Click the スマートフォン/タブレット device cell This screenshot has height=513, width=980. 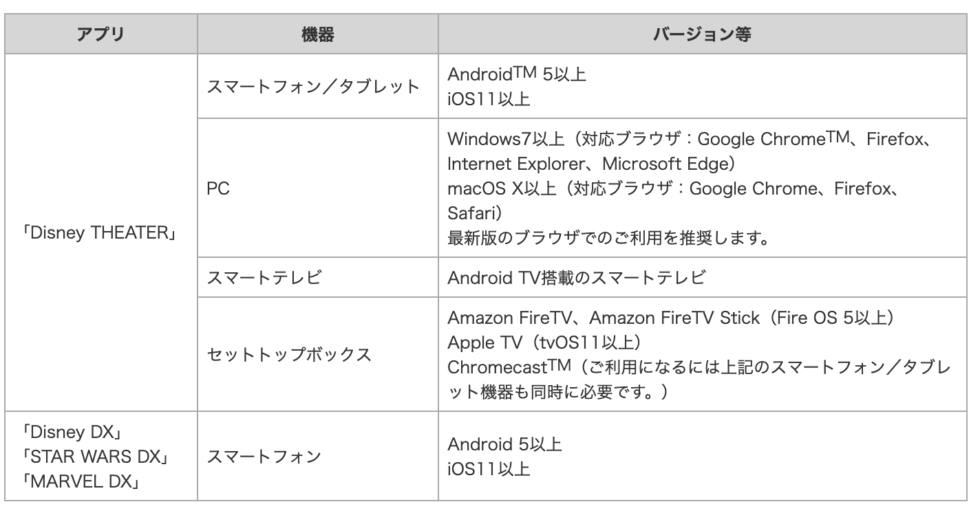tap(318, 86)
